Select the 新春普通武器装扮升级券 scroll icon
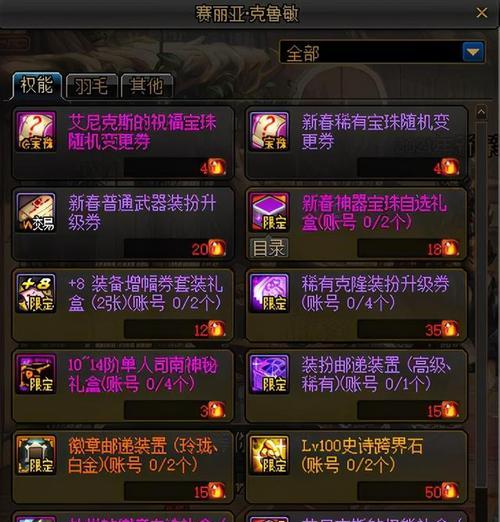This screenshot has height=522, width=500. (36, 213)
